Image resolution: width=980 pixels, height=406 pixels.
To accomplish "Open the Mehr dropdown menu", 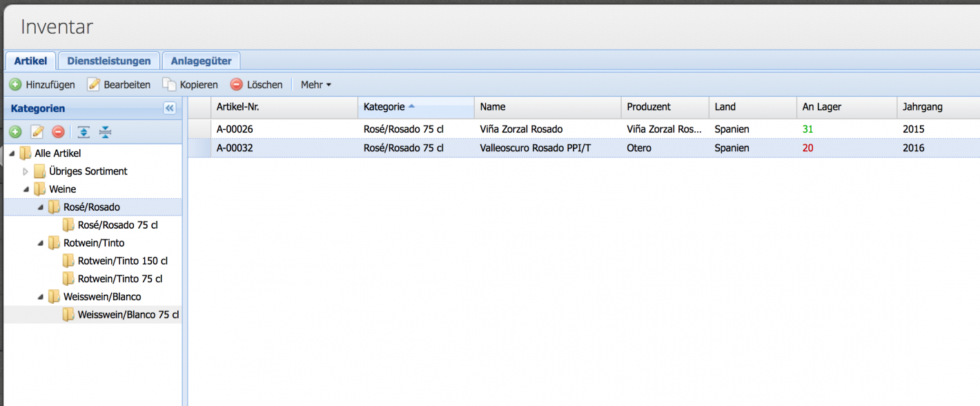I will pyautogui.click(x=315, y=84).
